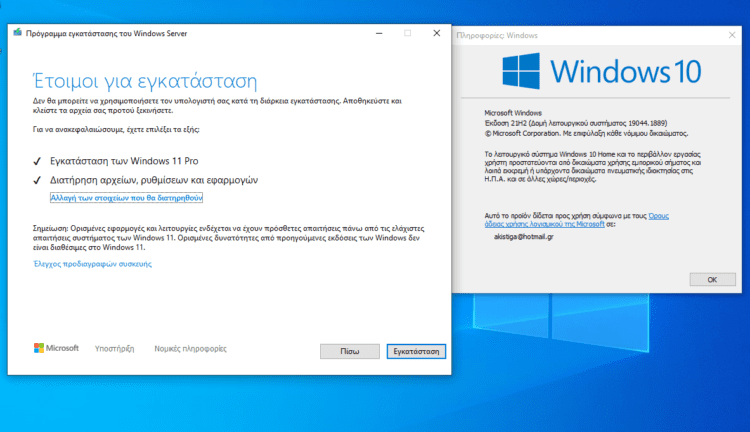This screenshot has width=750, height=432.
Task: Open Νομικές πληροφορίες legal link
Action: [190, 349]
